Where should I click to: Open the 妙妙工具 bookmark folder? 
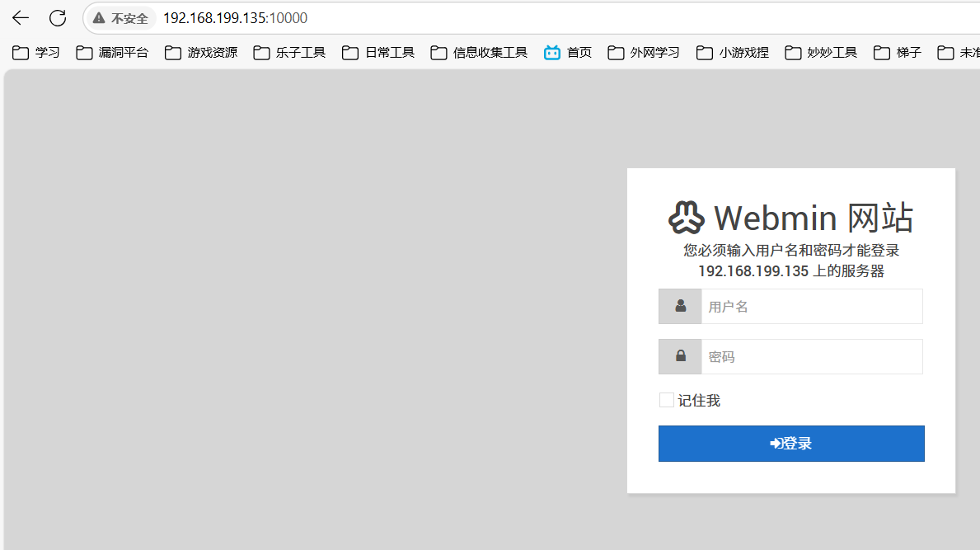click(x=821, y=53)
